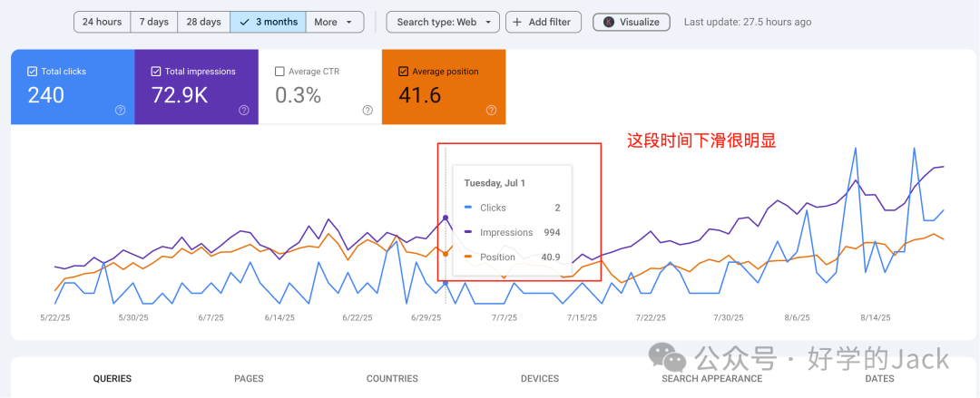Click the Last update: 27.5 hours ago text

(x=748, y=22)
